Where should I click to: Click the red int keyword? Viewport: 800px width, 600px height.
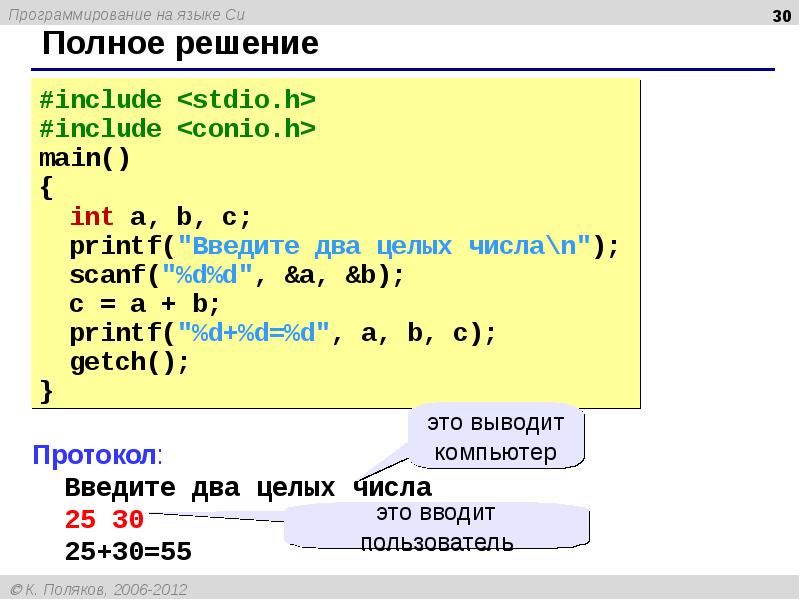coord(92,217)
